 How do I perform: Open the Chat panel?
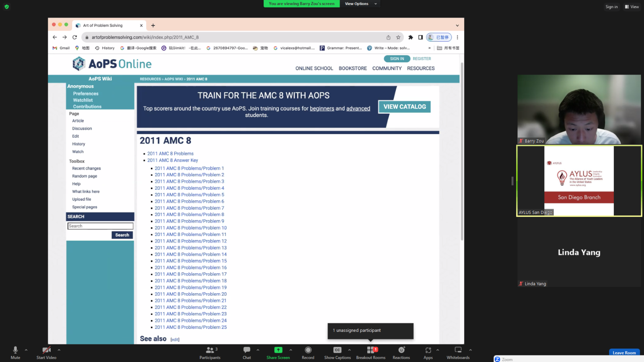point(247,353)
